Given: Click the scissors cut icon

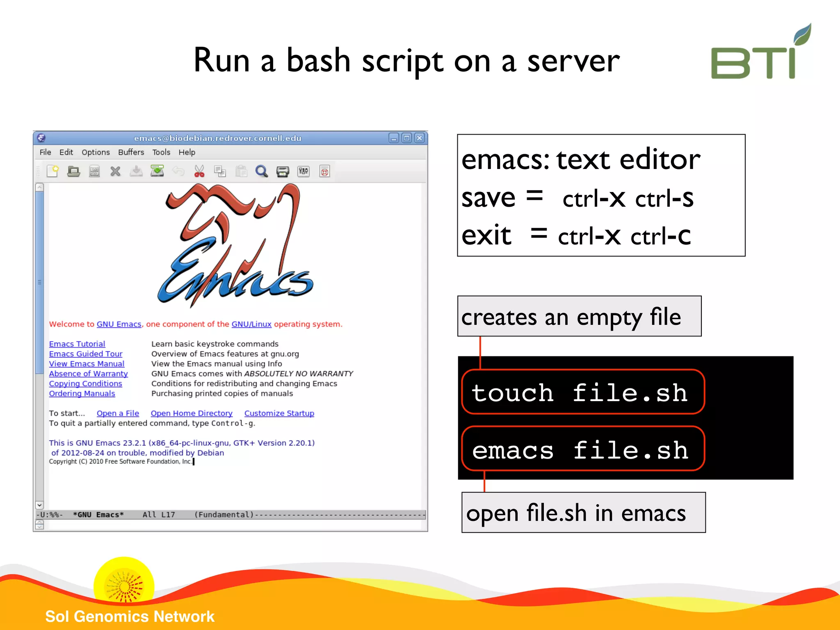Looking at the screenshot, I should 199,171.
